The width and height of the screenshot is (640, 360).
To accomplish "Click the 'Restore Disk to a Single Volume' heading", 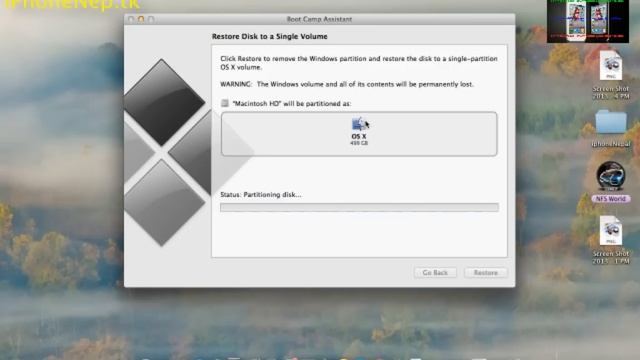I will [x=269, y=36].
